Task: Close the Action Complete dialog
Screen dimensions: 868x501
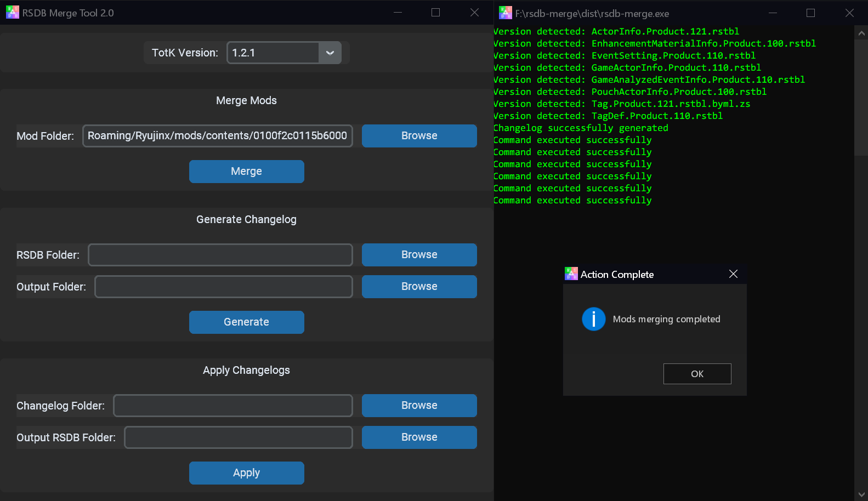Action: pyautogui.click(x=733, y=274)
